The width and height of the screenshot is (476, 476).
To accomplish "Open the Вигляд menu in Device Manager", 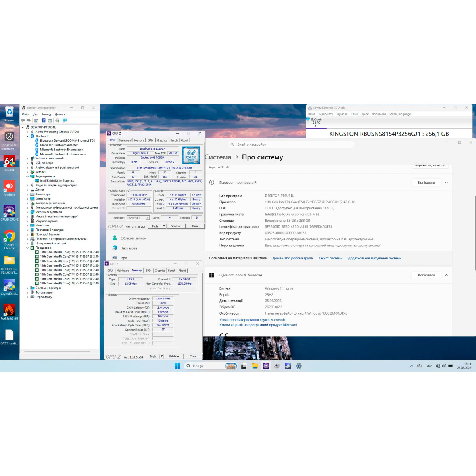I will click(x=46, y=114).
